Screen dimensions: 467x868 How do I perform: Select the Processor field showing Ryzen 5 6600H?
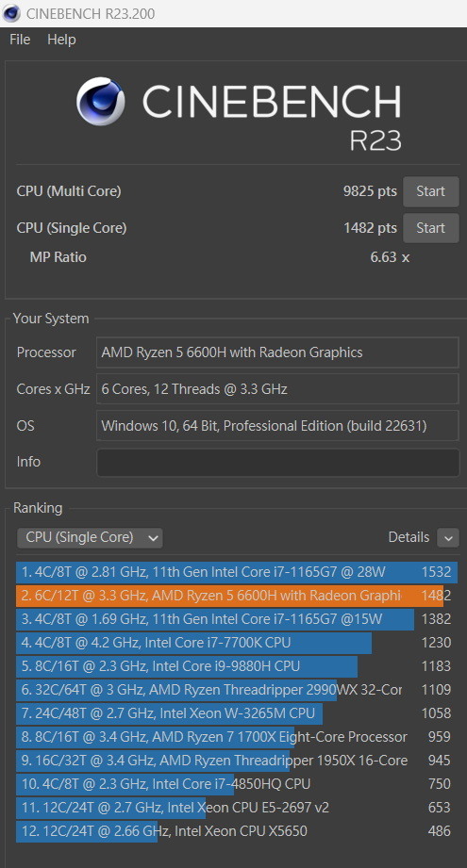click(x=277, y=352)
